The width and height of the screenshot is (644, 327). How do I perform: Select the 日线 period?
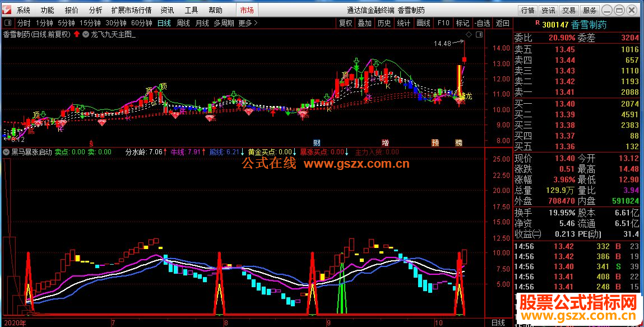pos(164,23)
